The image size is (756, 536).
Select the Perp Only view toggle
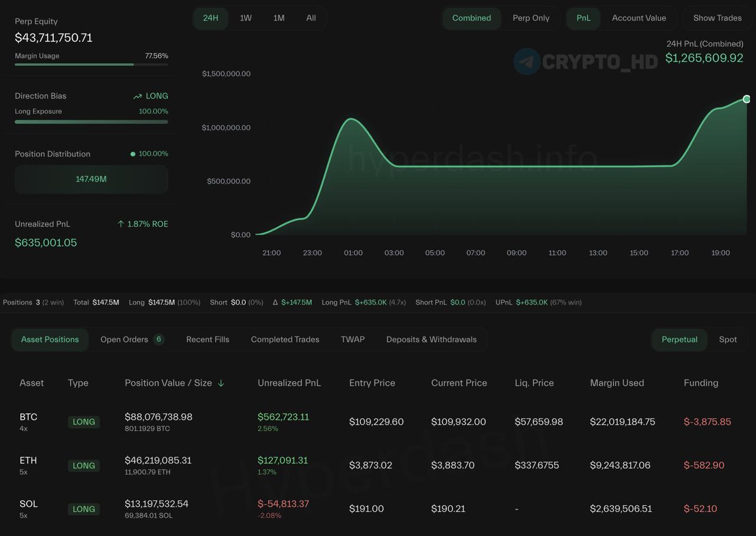(530, 18)
